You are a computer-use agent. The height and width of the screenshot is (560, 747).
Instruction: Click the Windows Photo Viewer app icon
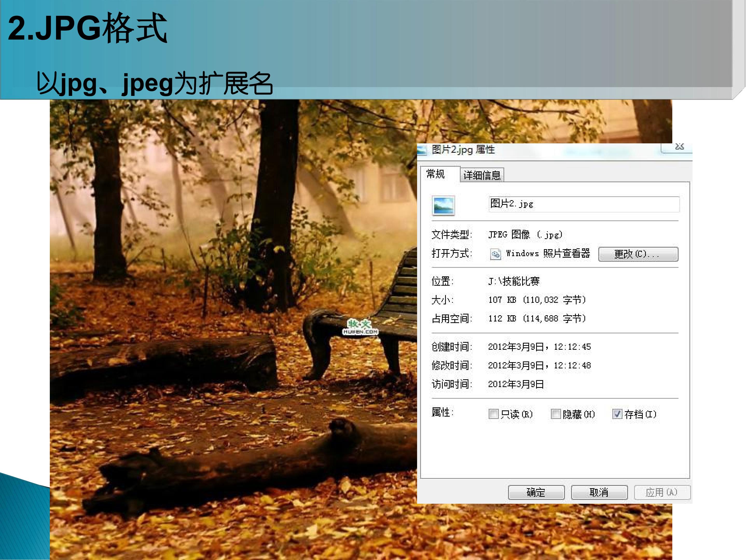point(495,254)
